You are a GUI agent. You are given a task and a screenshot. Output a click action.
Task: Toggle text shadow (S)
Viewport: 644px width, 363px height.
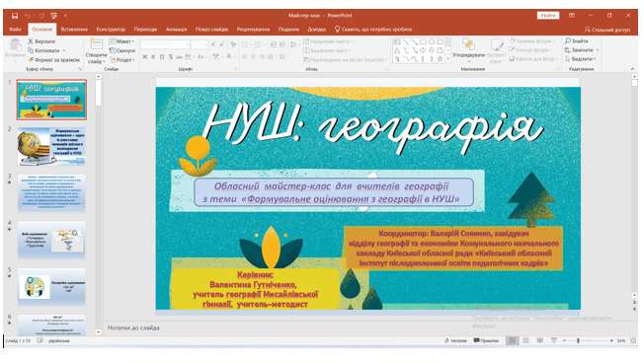click(171, 56)
